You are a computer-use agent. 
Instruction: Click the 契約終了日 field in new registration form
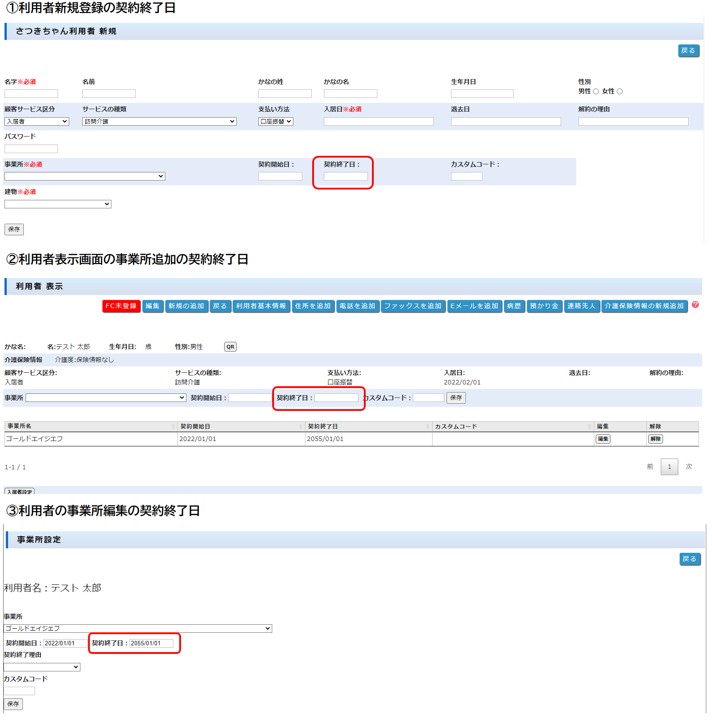click(345, 176)
